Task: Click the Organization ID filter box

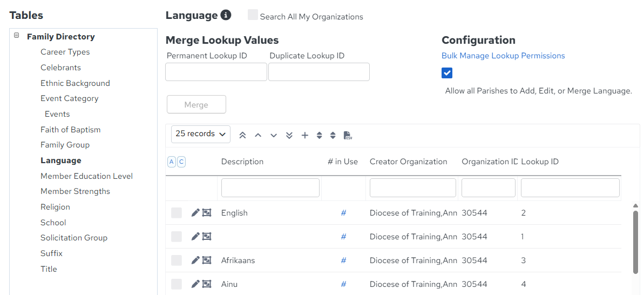Action: (x=489, y=188)
